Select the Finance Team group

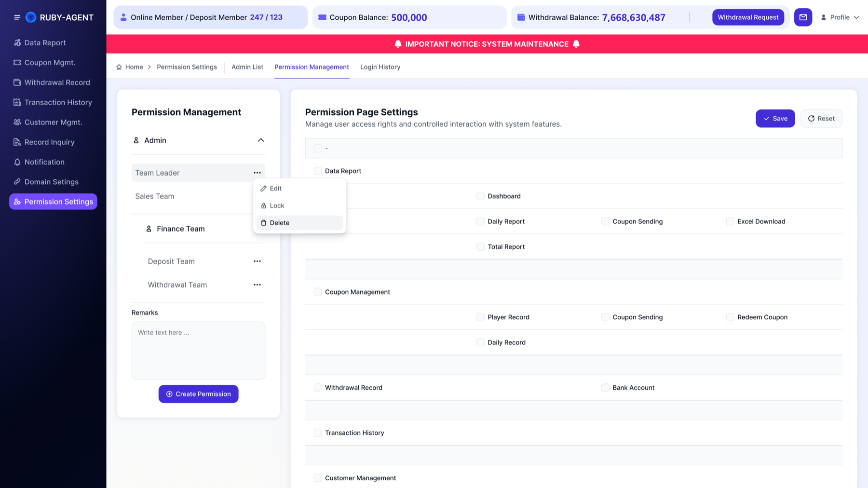click(x=180, y=229)
